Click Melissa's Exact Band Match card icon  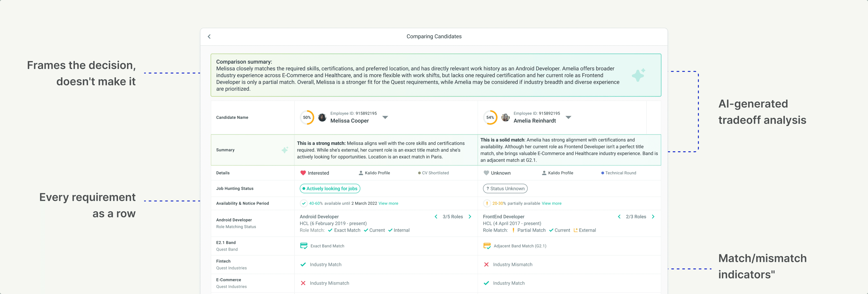coord(304,246)
